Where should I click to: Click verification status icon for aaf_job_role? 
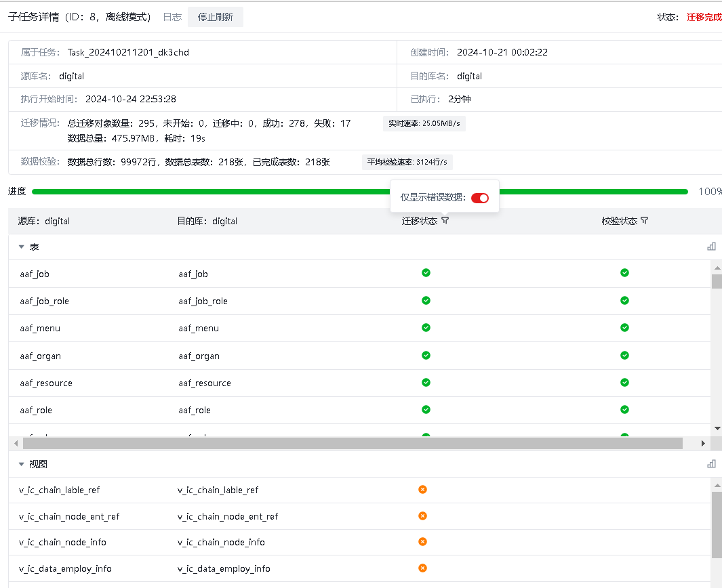point(624,301)
